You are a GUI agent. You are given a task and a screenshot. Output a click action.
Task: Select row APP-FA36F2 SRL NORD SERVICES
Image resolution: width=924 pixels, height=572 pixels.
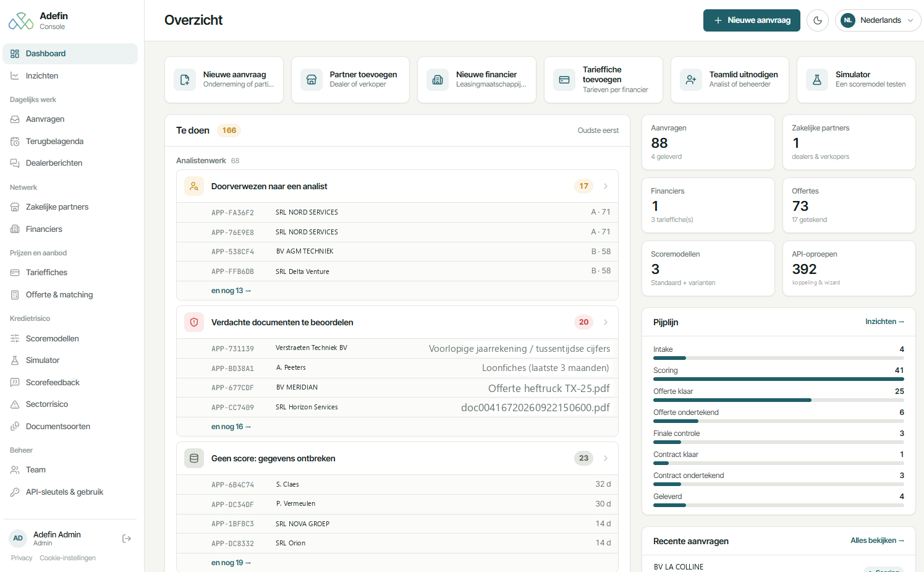click(397, 212)
